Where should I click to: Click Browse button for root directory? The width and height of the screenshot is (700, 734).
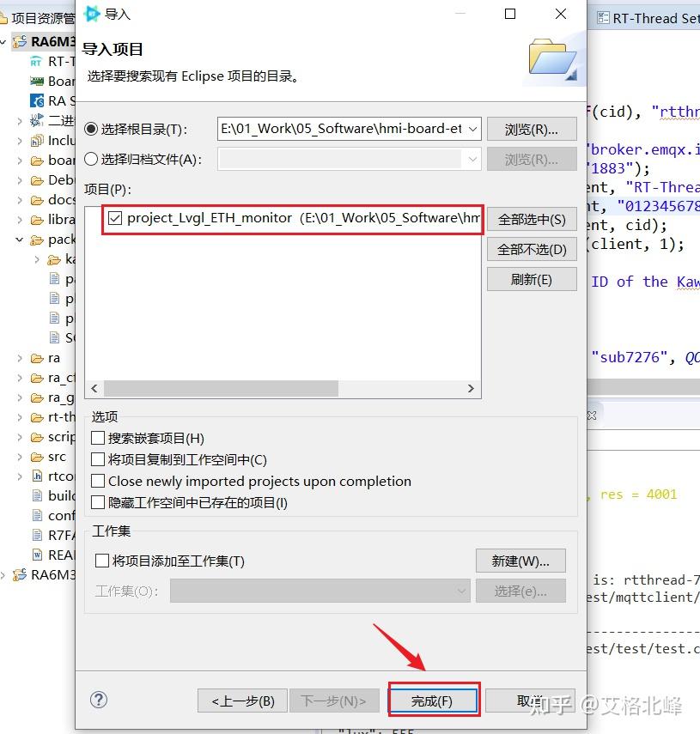tap(532, 129)
